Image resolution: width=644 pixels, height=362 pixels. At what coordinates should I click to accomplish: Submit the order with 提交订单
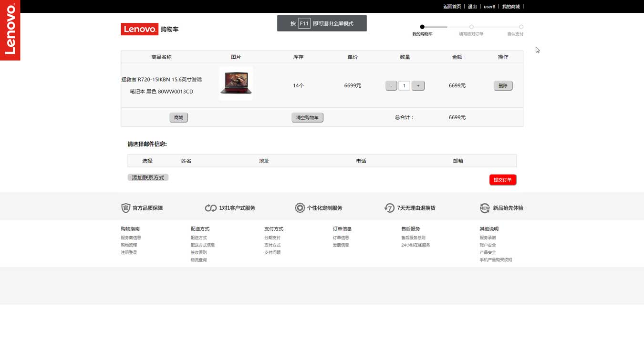coord(503,180)
